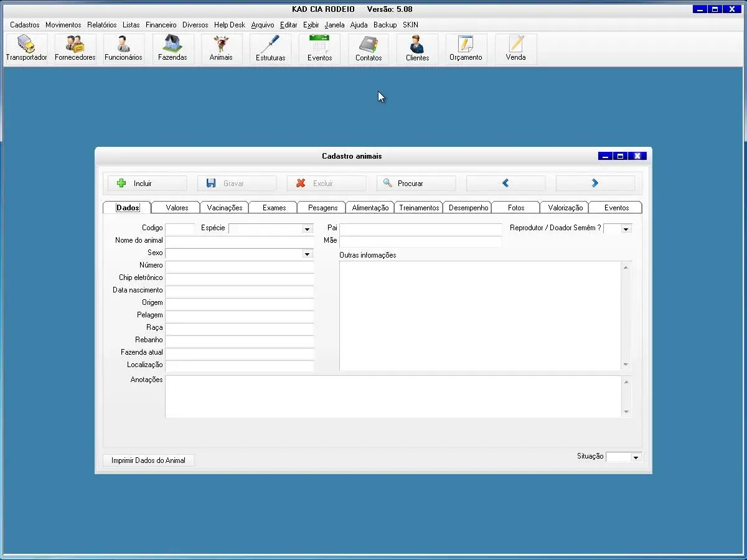This screenshot has width=747, height=560.
Task: Open the Financeiro menu
Action: tap(161, 25)
